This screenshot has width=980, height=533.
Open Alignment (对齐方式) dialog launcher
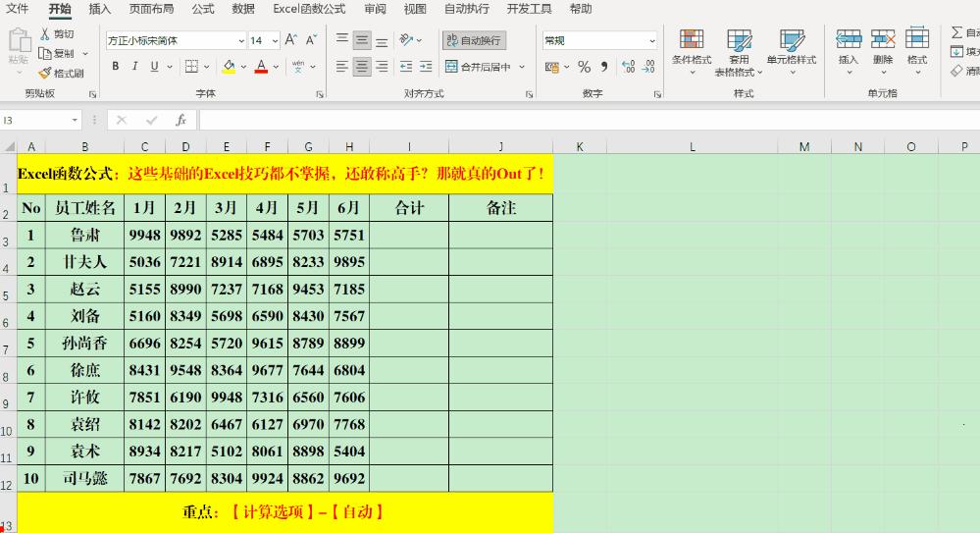tap(530, 94)
